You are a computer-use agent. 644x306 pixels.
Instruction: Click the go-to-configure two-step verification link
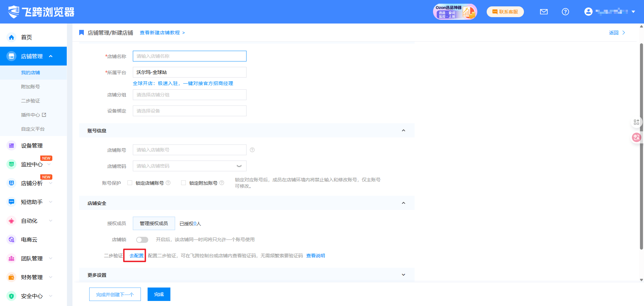coord(136,256)
